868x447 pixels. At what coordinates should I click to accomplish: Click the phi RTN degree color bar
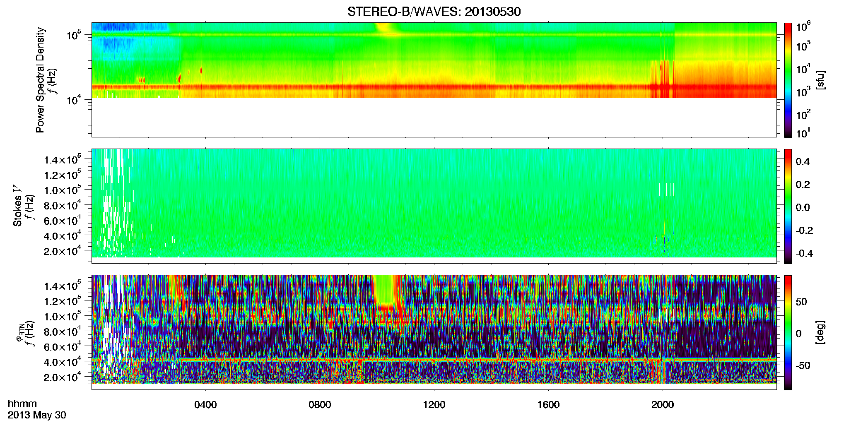[x=788, y=332]
